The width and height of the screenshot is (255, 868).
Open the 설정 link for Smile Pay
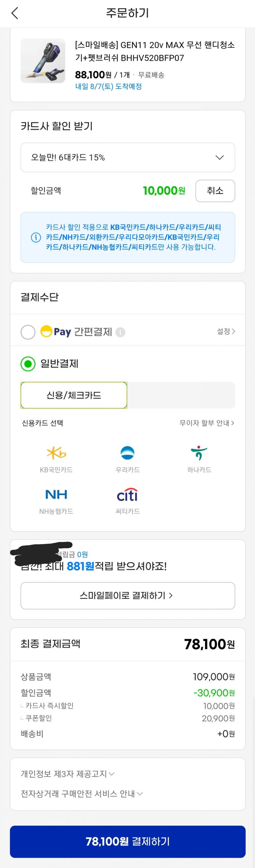pos(226,332)
